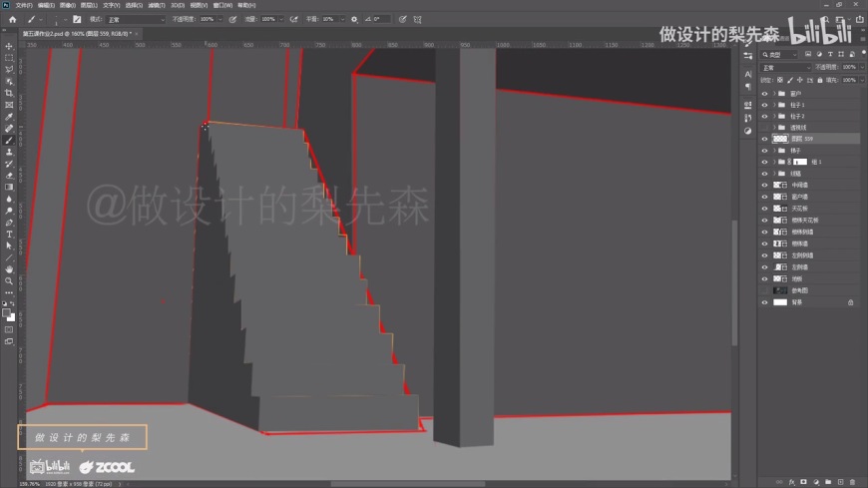Select the Horizontal Type tool

click(x=9, y=235)
